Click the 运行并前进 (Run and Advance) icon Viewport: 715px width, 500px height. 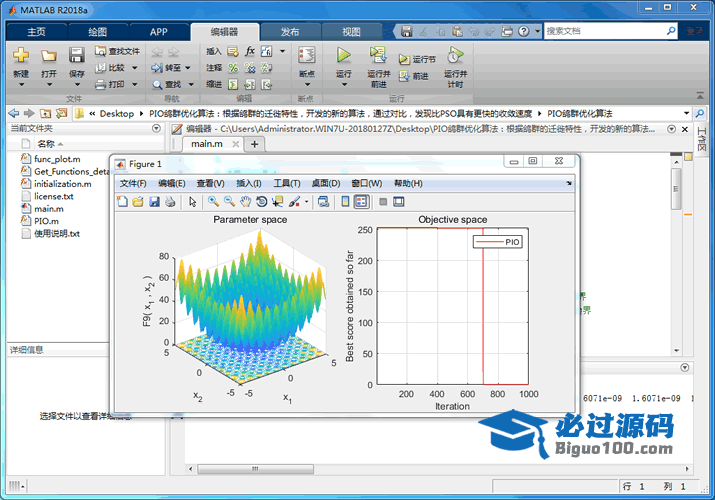click(x=378, y=55)
